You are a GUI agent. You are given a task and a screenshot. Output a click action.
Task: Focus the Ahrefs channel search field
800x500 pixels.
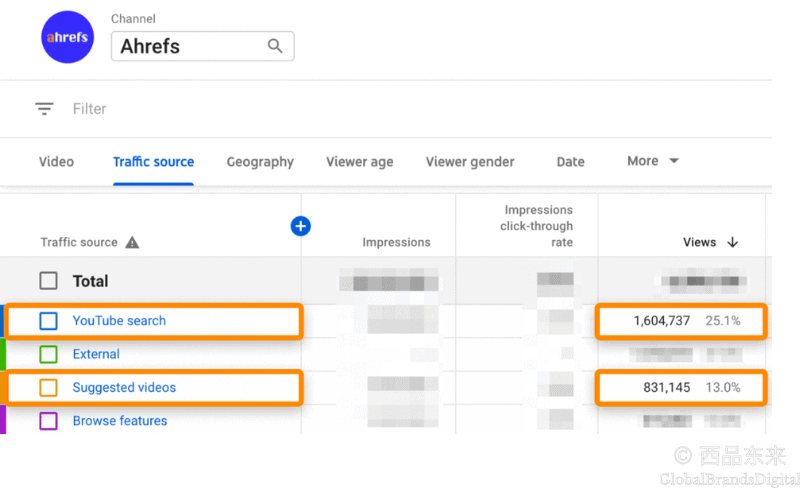203,46
